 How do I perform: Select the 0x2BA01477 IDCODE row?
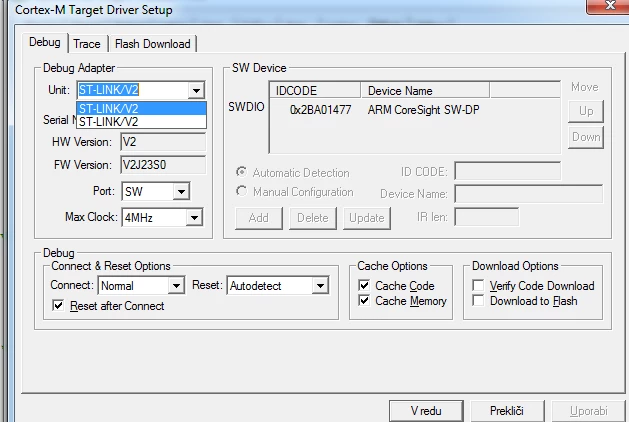pos(321,110)
